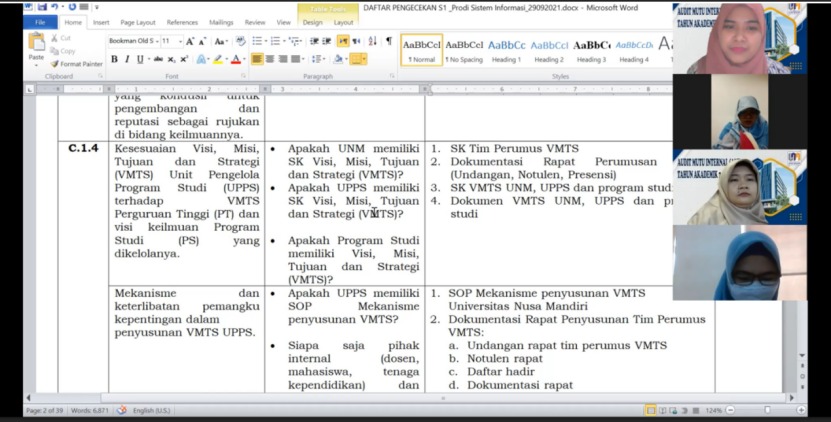Toggle bold formatting in Font group

click(x=114, y=59)
